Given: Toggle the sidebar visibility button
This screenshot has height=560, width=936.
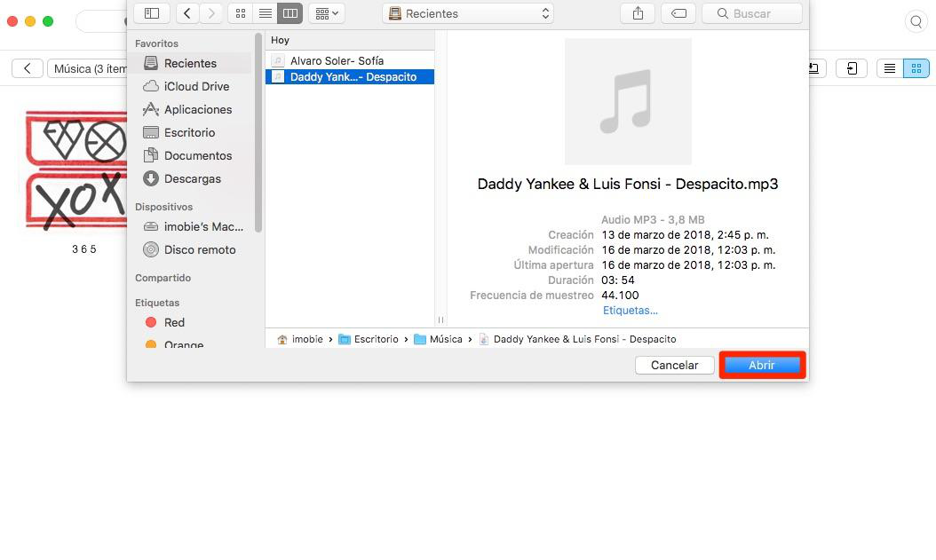Looking at the screenshot, I should [152, 13].
